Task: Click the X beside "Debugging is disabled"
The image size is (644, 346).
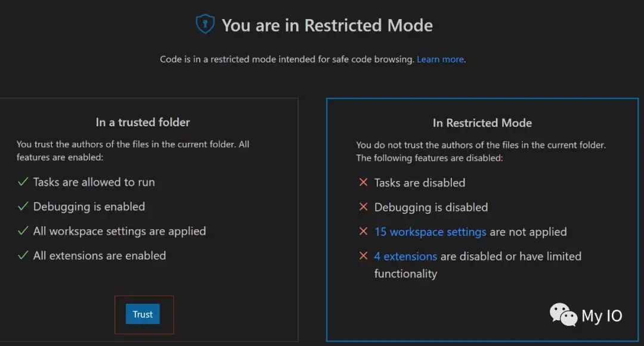Action: pyautogui.click(x=363, y=207)
